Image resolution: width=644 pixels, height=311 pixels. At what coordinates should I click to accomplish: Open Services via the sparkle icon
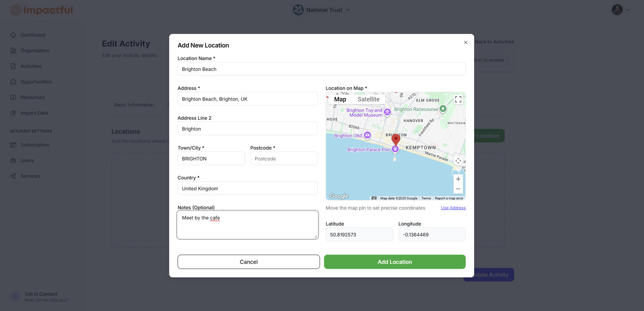point(13,176)
